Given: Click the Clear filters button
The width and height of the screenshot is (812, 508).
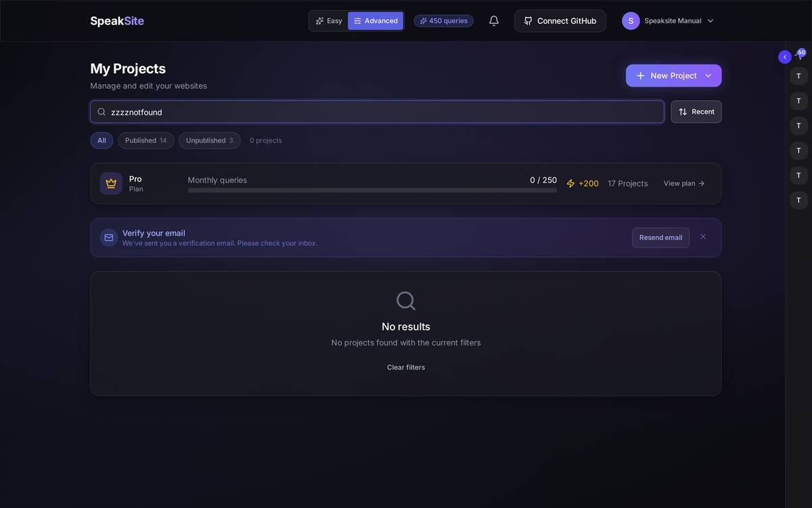Looking at the screenshot, I should (x=406, y=367).
